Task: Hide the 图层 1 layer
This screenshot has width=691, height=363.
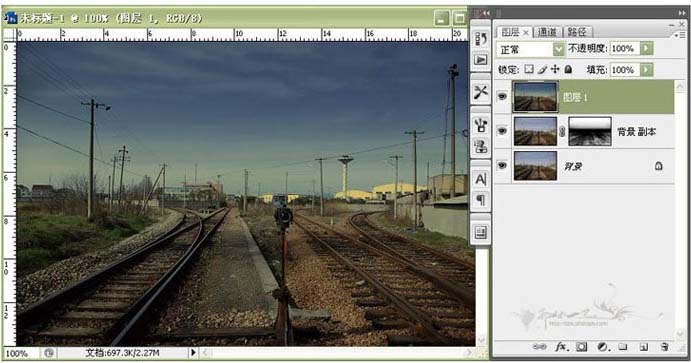Action: coord(502,96)
